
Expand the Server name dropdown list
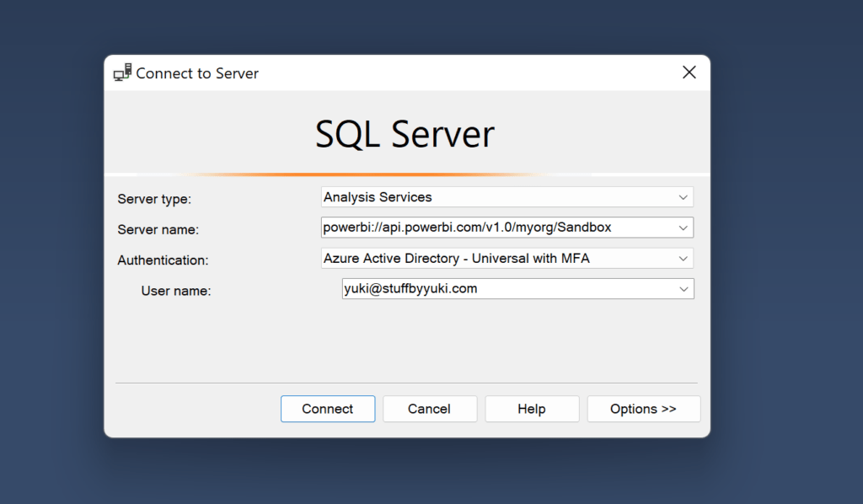click(685, 228)
